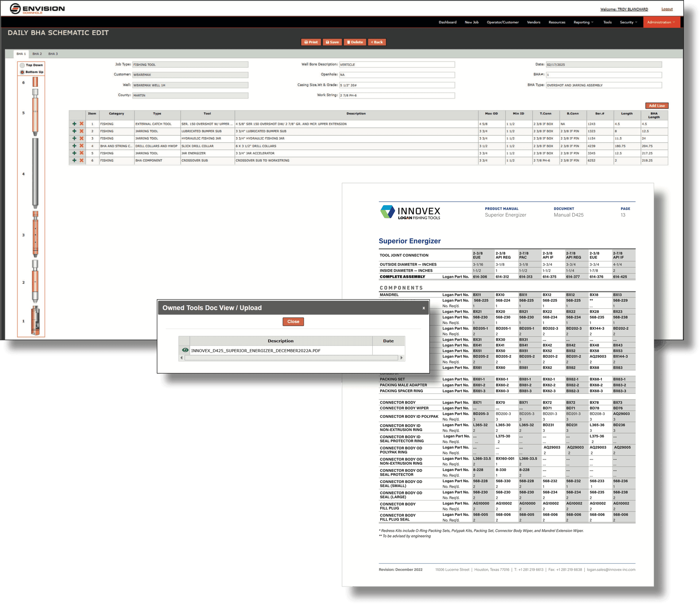Click the BHA Type input field
The image size is (700, 604).
(x=603, y=85)
